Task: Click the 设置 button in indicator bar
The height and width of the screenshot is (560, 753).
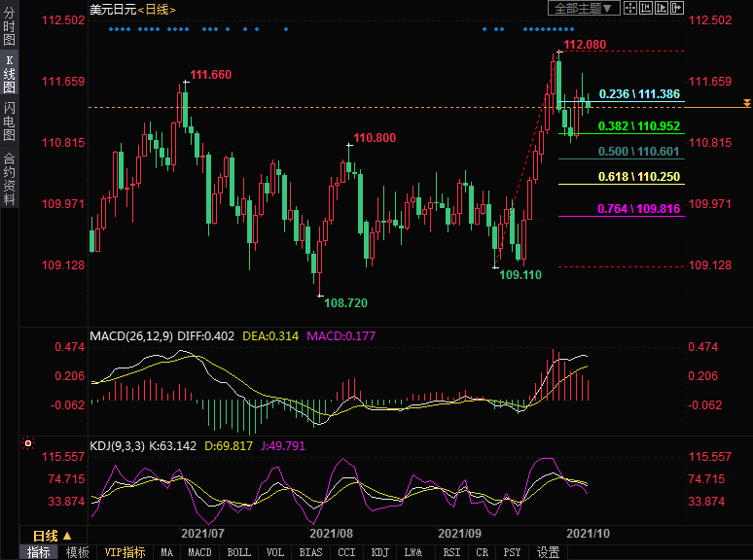Action: (549, 552)
